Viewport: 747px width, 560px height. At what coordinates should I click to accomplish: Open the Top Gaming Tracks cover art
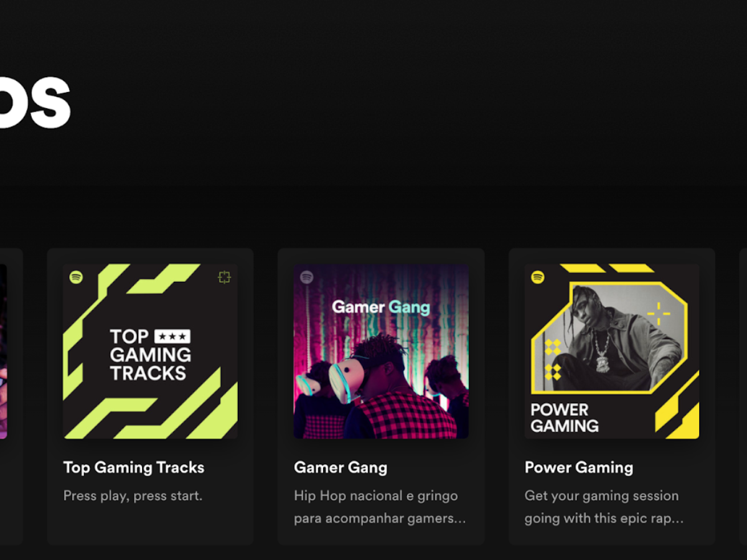coord(151,352)
